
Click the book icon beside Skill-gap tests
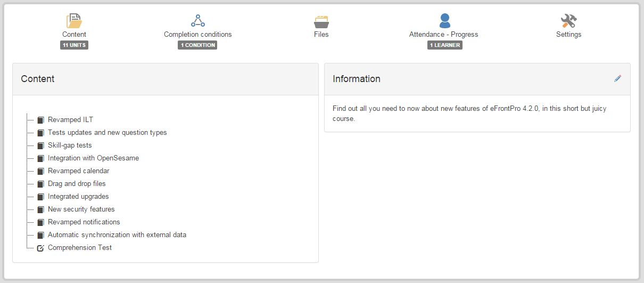[40, 145]
